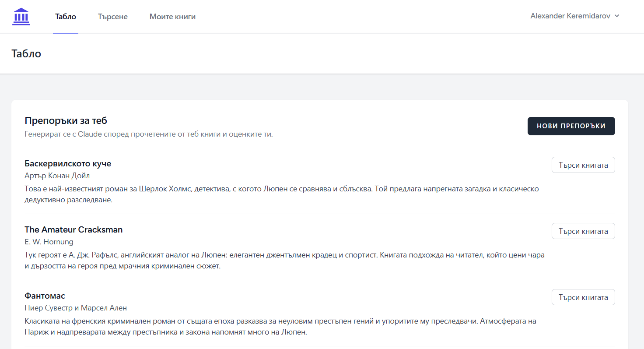The width and height of the screenshot is (644, 349).
Task: Click the НОВИ ПРЕПОРЪКИ button
Action: point(571,126)
